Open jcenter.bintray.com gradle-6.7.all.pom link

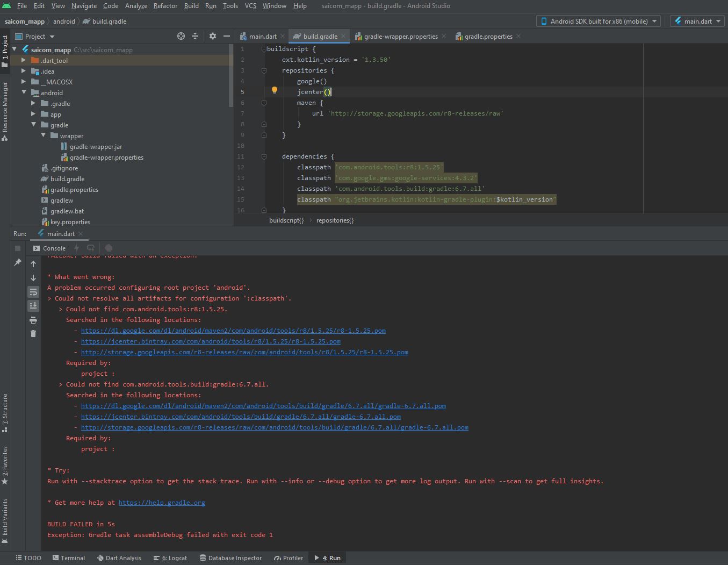point(241,417)
